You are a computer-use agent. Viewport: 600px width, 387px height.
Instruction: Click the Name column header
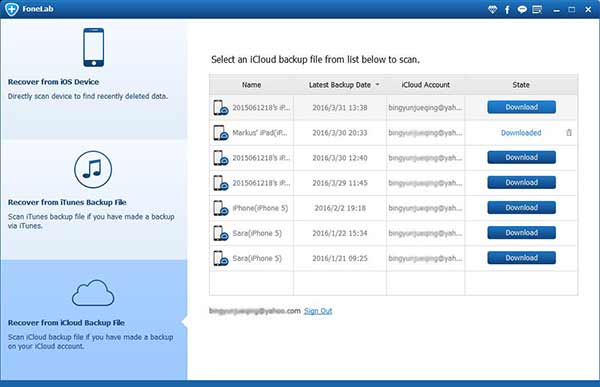pos(251,85)
